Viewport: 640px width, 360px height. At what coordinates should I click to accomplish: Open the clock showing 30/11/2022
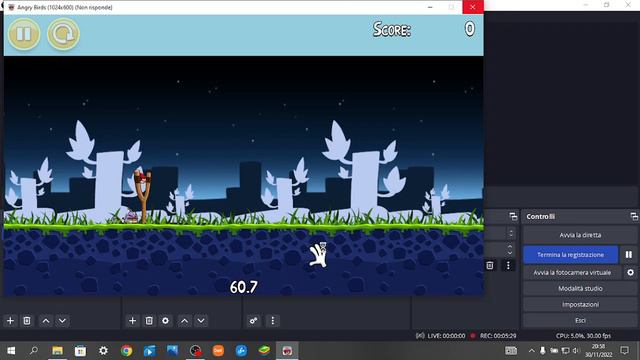(598, 351)
